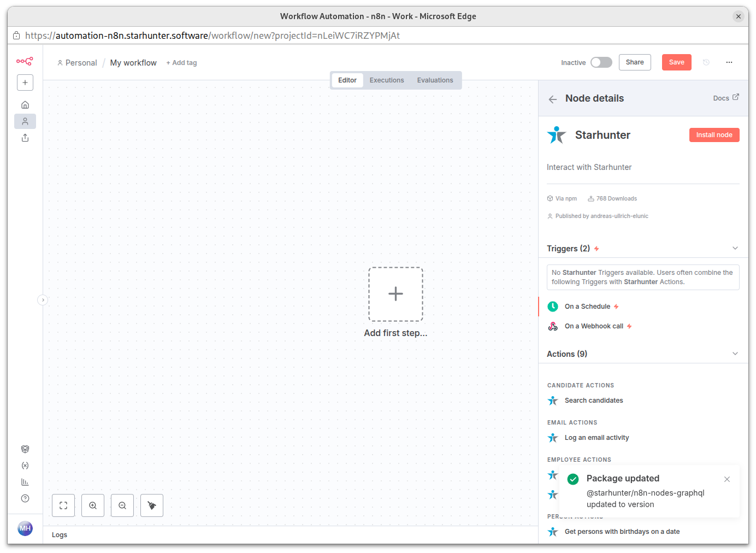756x553 pixels.
Task: Click the Interact with Starhunter description
Action: (589, 167)
